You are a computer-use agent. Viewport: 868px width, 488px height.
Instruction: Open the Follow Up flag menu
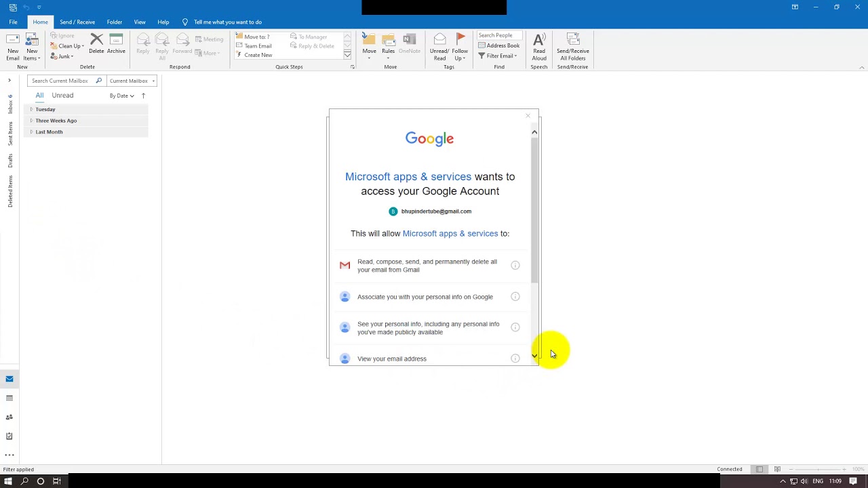pos(460,47)
